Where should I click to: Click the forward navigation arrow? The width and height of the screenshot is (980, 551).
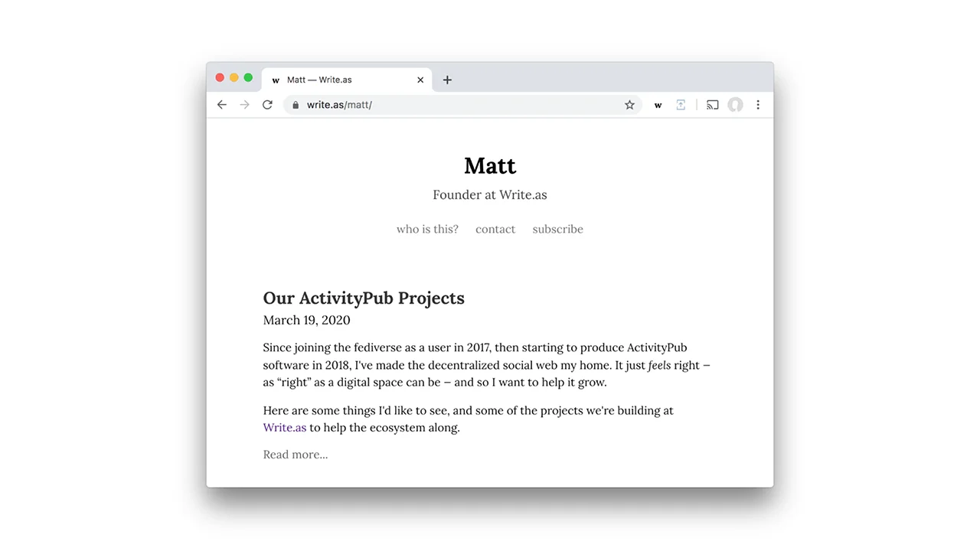point(244,105)
